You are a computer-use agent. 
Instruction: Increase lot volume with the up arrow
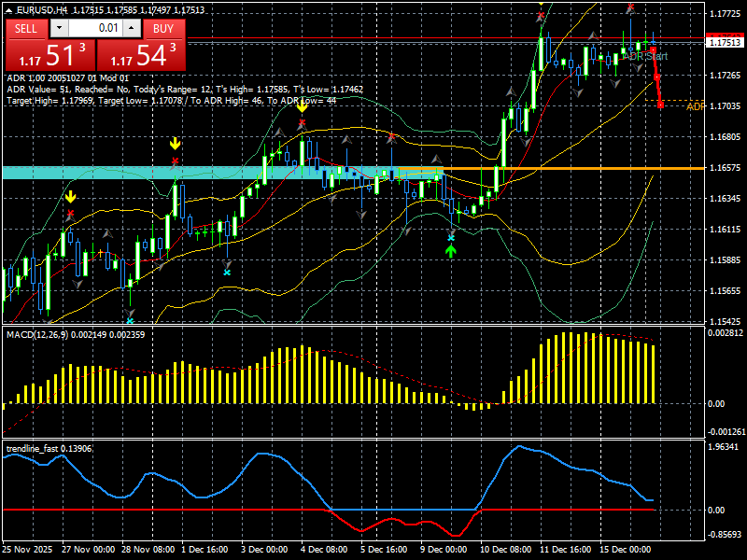click(x=132, y=28)
